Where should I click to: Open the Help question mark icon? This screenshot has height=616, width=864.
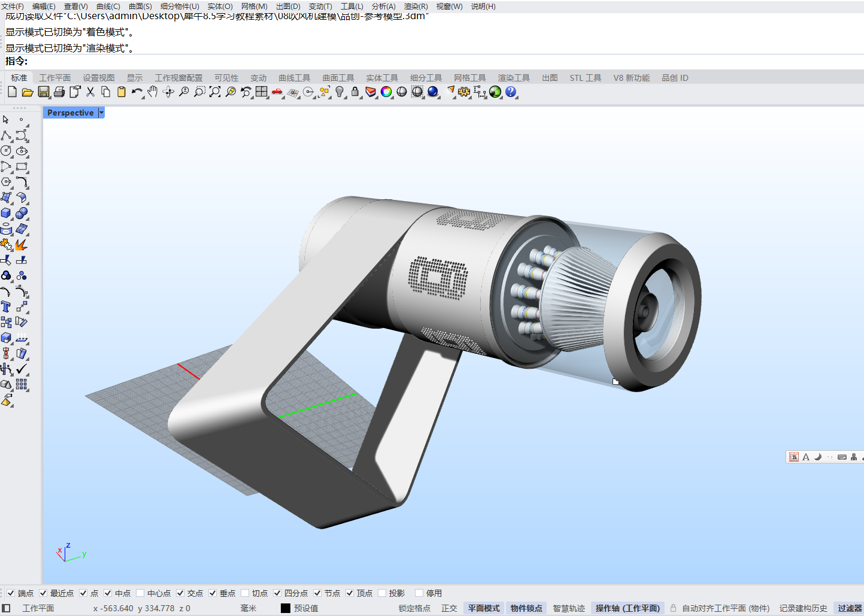tap(511, 92)
